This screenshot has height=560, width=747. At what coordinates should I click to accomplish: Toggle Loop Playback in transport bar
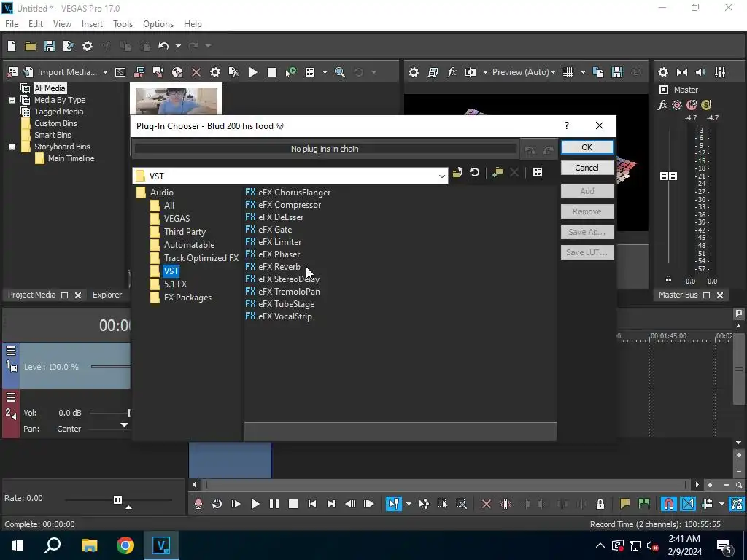point(217,504)
